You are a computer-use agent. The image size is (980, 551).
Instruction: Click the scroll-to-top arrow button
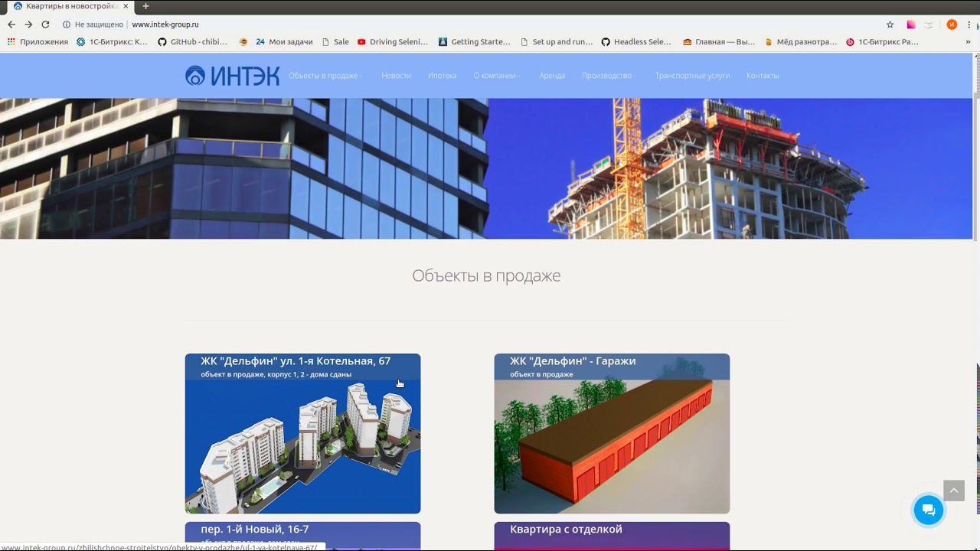click(954, 491)
